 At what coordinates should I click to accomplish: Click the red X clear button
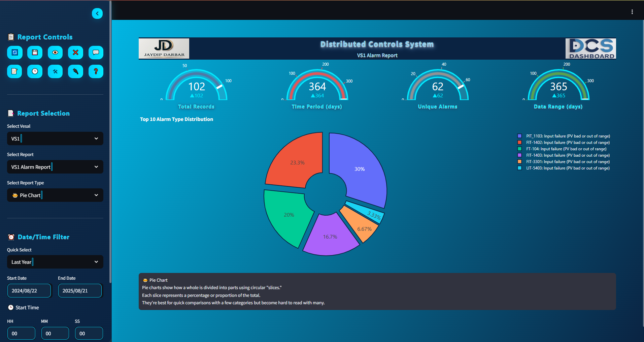(x=75, y=53)
